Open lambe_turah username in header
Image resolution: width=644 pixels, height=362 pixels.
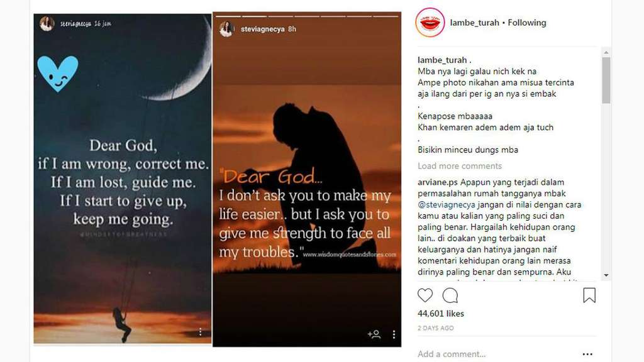[474, 23]
